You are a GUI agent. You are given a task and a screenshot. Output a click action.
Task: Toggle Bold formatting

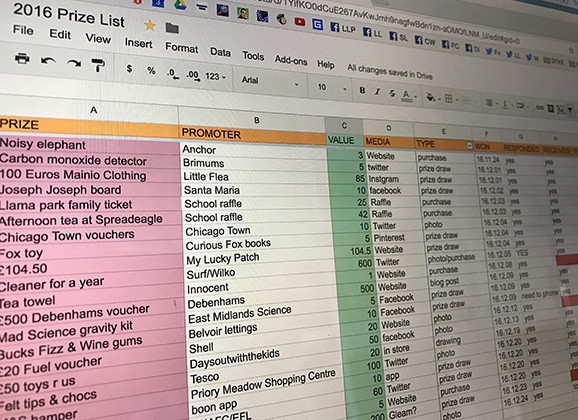[362, 90]
